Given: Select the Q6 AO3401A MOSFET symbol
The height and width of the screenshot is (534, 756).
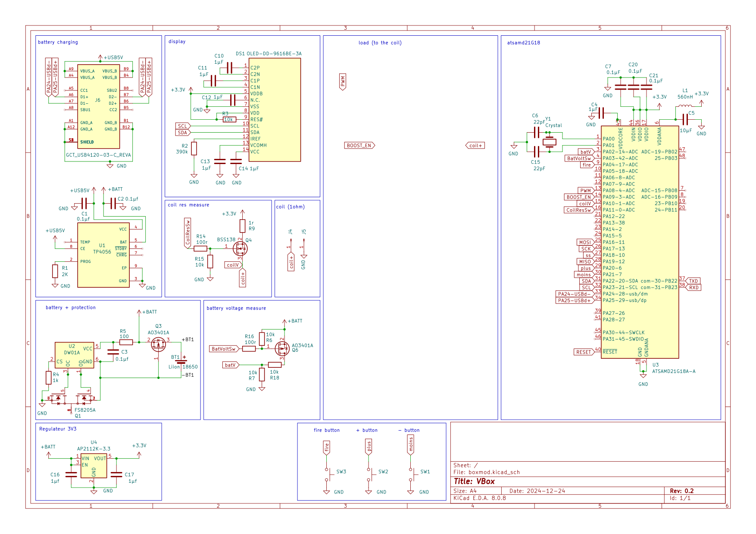Looking at the screenshot, I should (282, 348).
